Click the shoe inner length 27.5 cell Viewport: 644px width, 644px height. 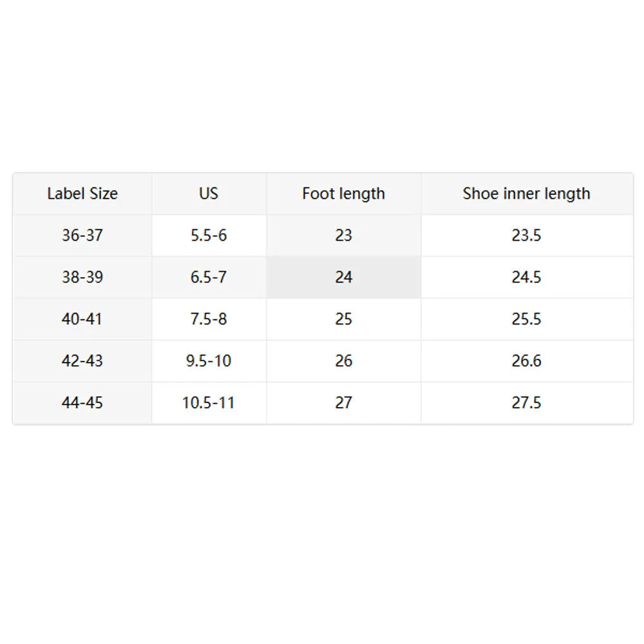(527, 403)
